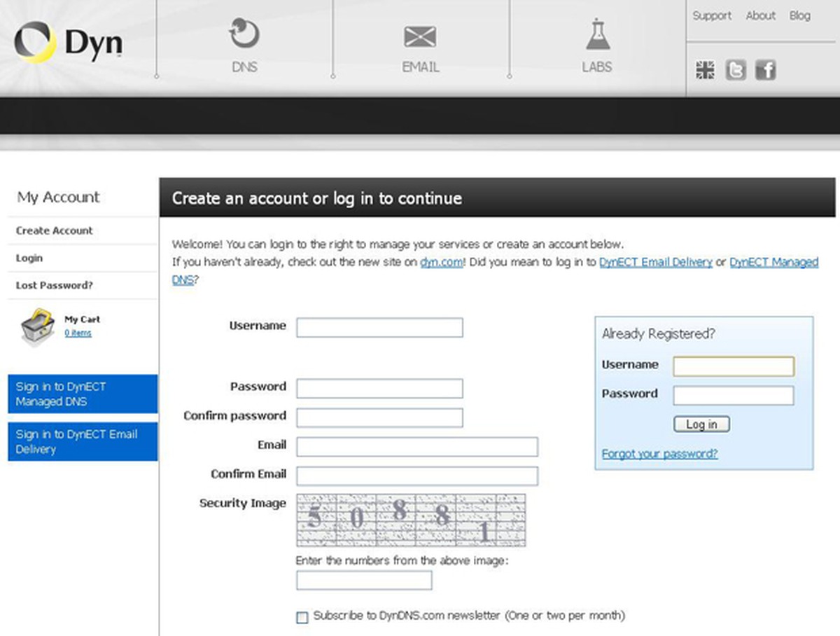Select Create Account in sidebar
Screen dimensions: 840x636
tap(55, 230)
